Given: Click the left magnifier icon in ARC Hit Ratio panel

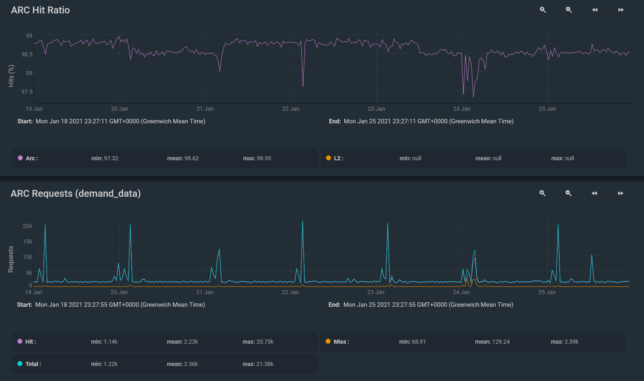Looking at the screenshot, I should 543,10.
